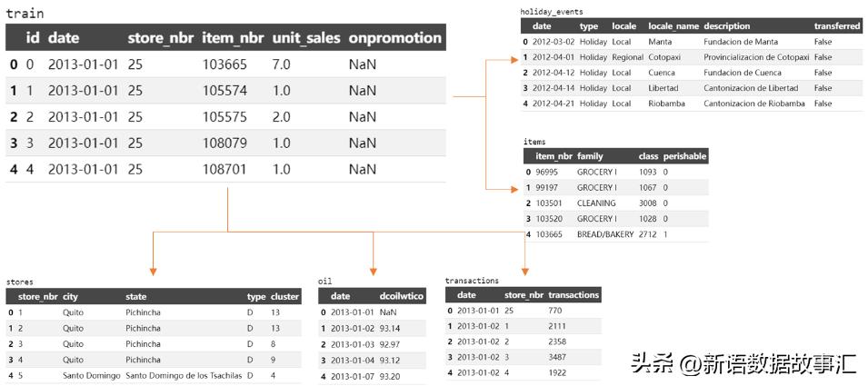Click the oil table title
Screen dimensions: 868x386
(x=325, y=282)
